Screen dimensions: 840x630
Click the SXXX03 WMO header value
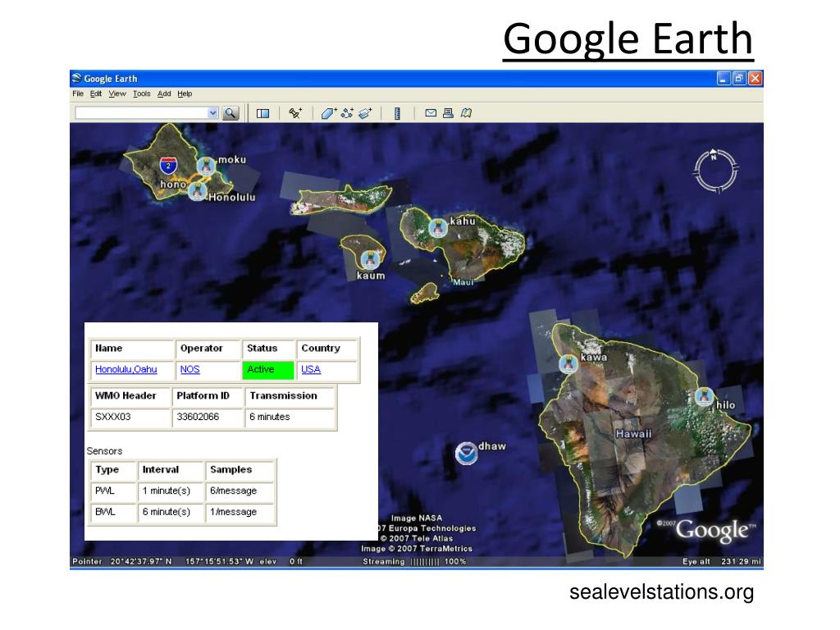pyautogui.click(x=113, y=417)
